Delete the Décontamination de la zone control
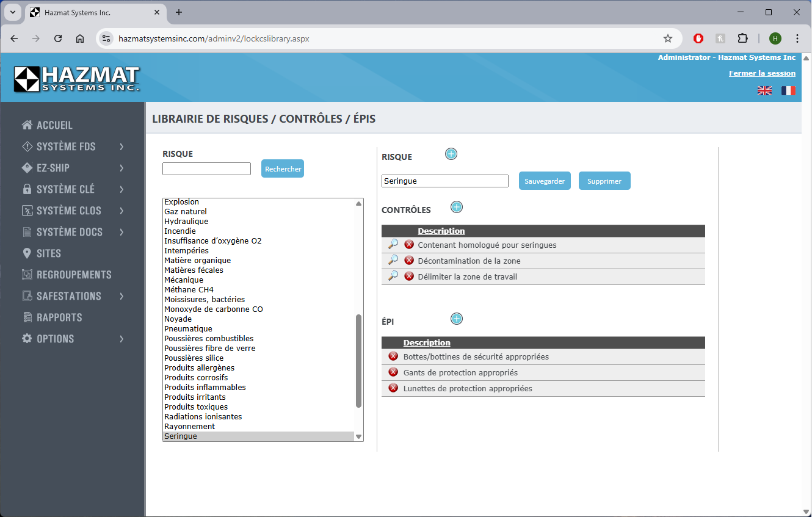This screenshot has height=517, width=812. pyautogui.click(x=409, y=261)
